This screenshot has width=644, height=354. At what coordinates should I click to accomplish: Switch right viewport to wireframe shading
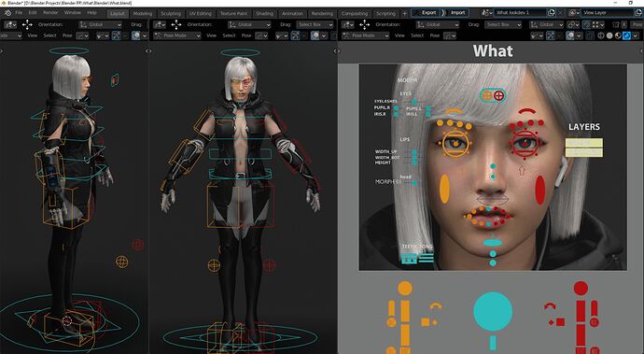point(602,35)
